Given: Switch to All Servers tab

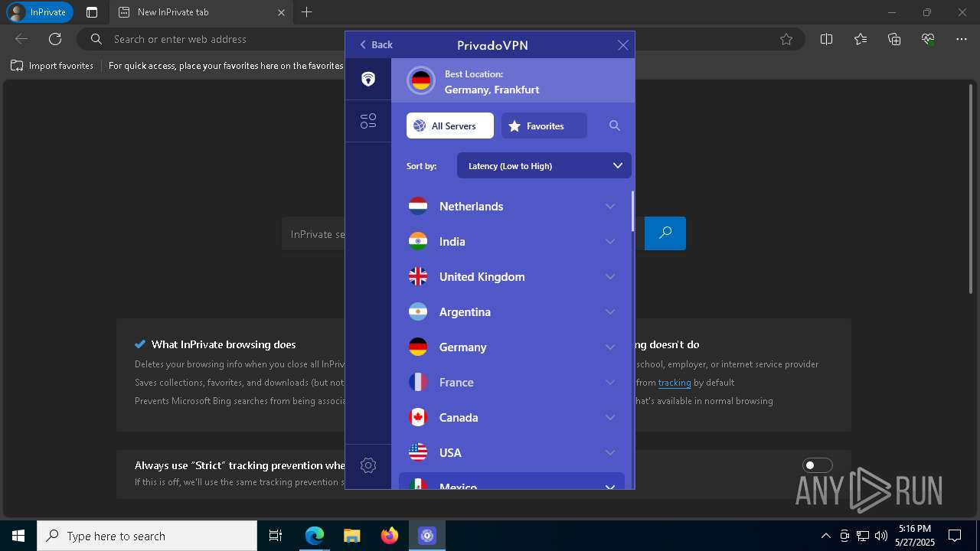Looking at the screenshot, I should coord(450,126).
